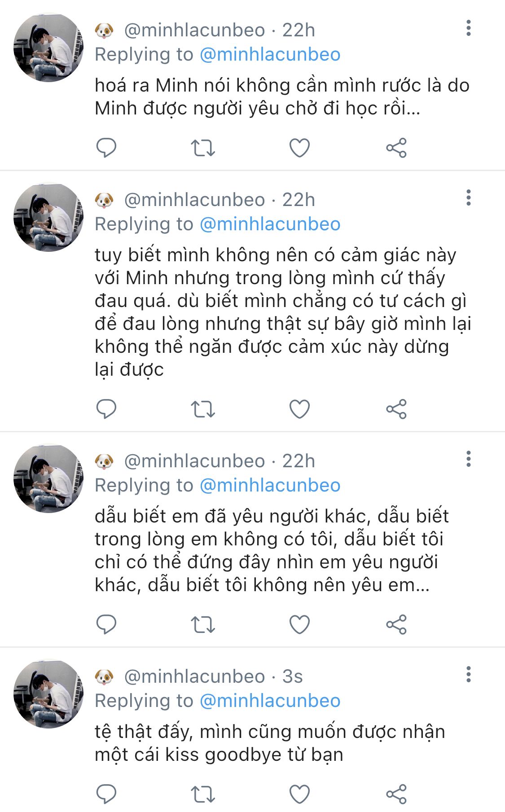This screenshot has height=812, width=505.
Task: Retweet the tweet ending 'lại được'
Action: (203, 409)
